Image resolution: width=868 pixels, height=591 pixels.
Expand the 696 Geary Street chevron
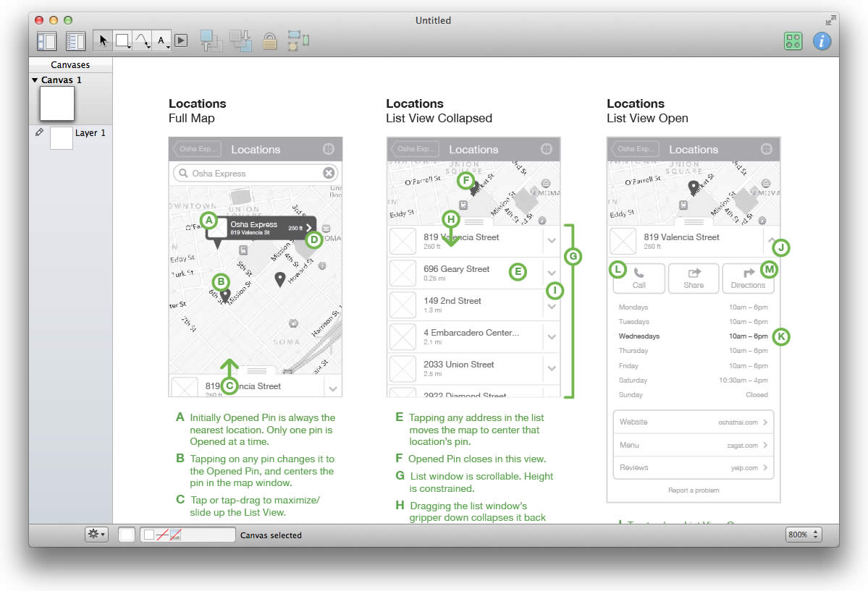click(552, 273)
